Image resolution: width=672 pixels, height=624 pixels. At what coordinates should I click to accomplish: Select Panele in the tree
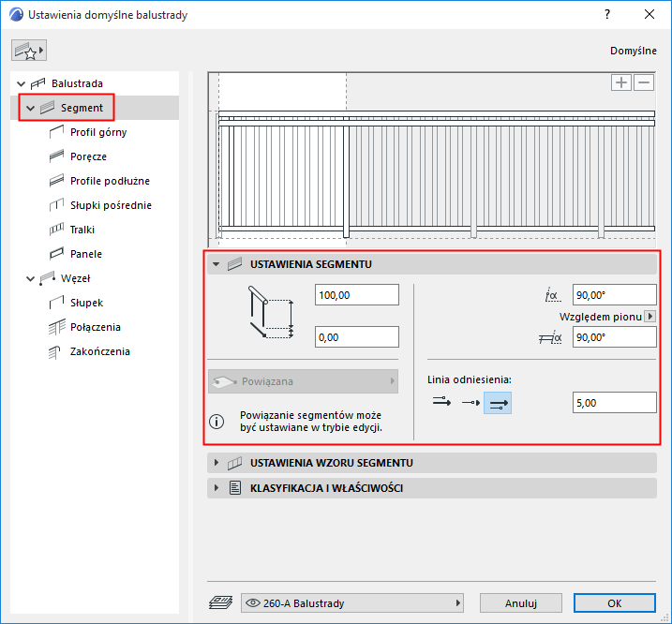pyautogui.click(x=86, y=254)
